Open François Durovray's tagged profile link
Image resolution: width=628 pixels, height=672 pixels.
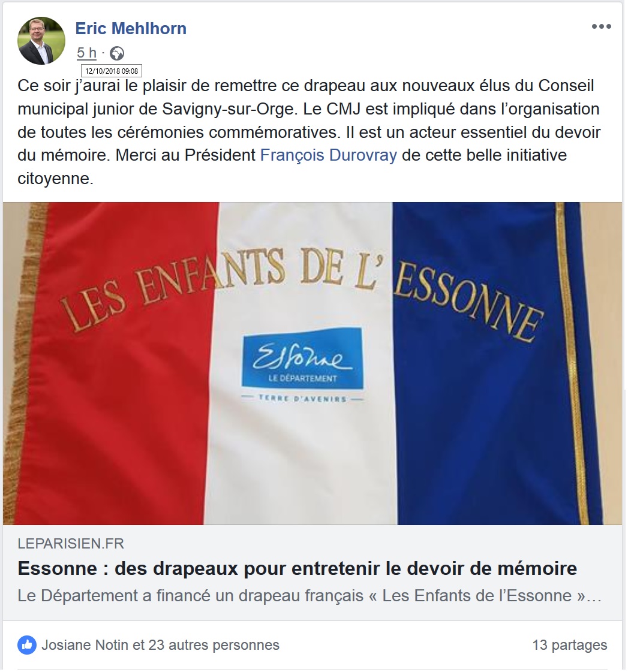(x=329, y=155)
